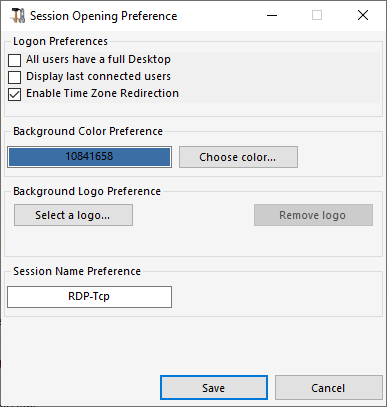Click the greyed-out maximize window icon
This screenshot has width=387, height=407.
pos(317,15)
